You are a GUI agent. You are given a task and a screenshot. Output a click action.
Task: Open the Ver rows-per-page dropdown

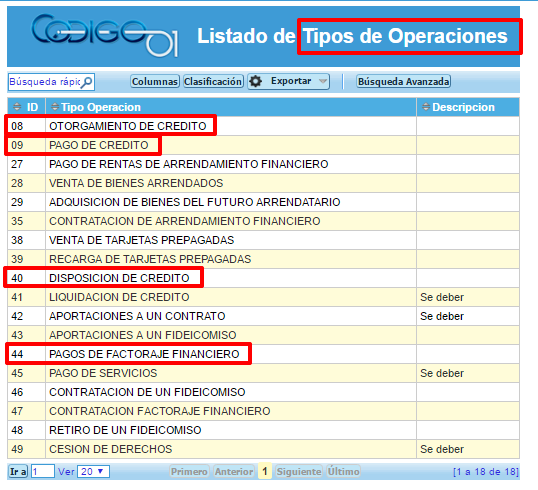click(93, 471)
